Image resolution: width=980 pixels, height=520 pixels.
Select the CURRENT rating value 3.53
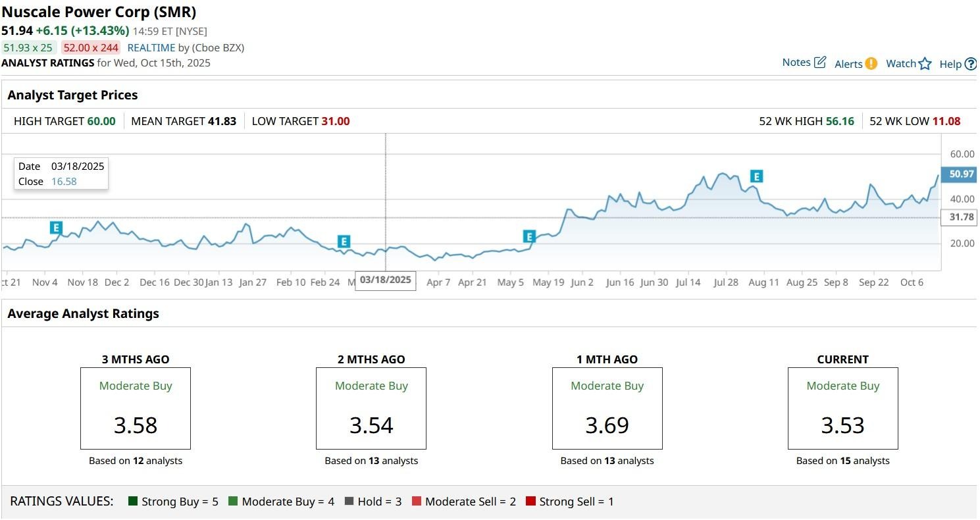[842, 425]
